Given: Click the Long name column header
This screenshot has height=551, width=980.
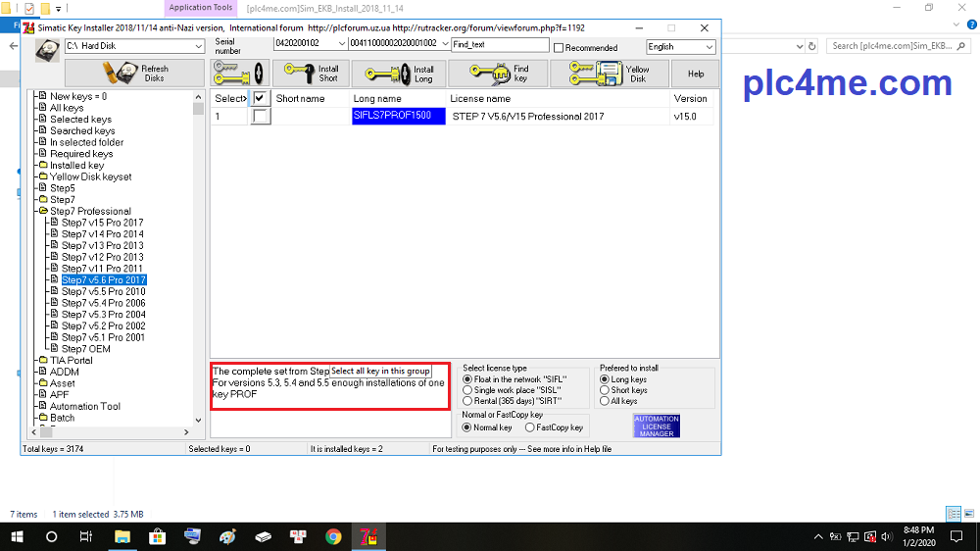Looking at the screenshot, I should click(x=377, y=99).
